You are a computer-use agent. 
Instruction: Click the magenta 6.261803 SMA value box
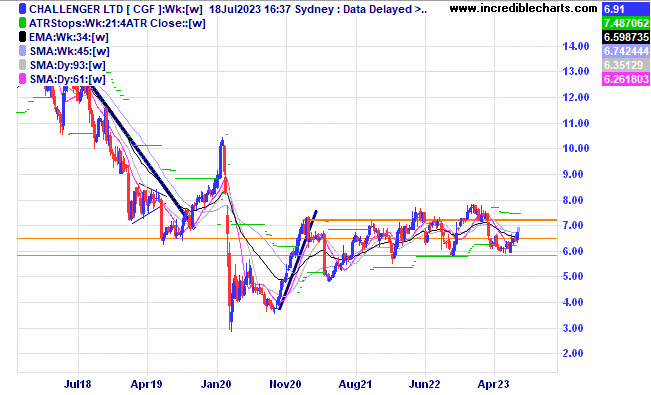(x=626, y=79)
